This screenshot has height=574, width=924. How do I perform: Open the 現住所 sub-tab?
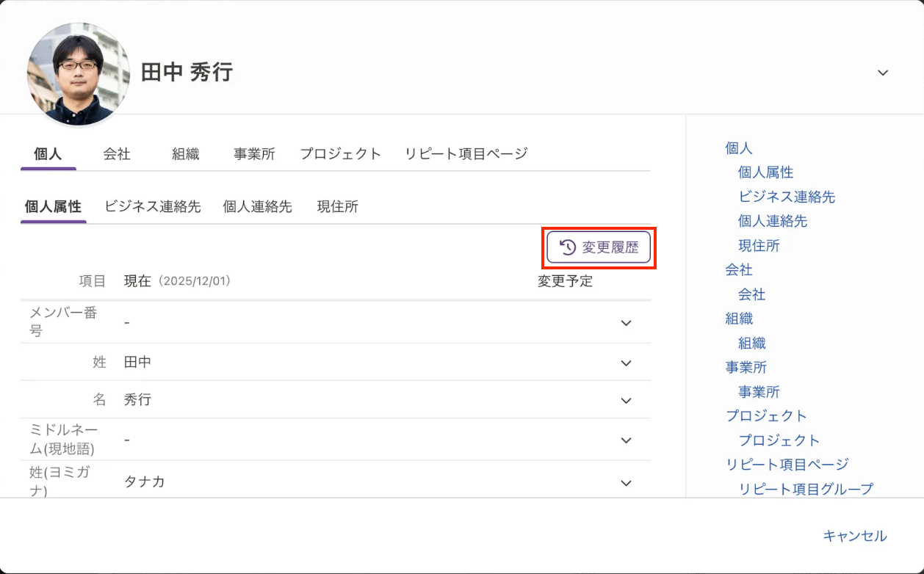click(x=337, y=207)
